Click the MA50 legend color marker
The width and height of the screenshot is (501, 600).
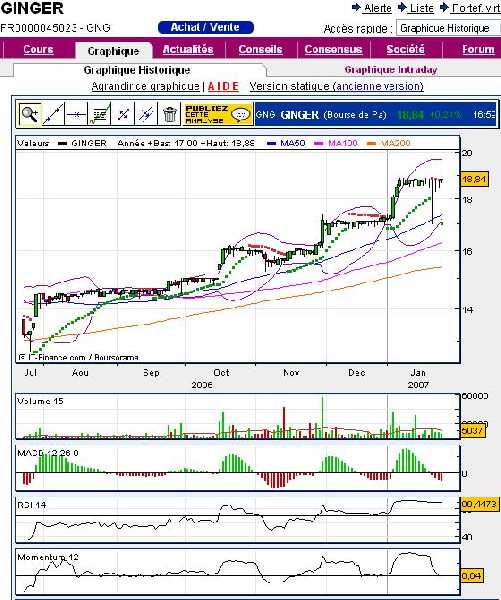point(271,143)
